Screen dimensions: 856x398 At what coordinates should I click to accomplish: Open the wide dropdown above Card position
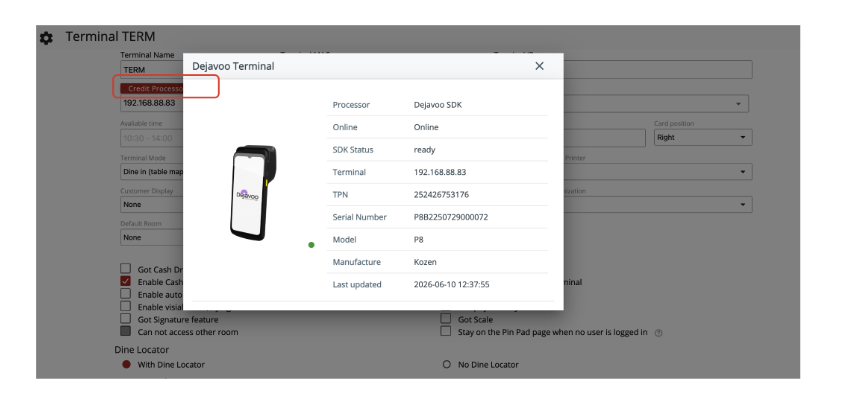656,104
